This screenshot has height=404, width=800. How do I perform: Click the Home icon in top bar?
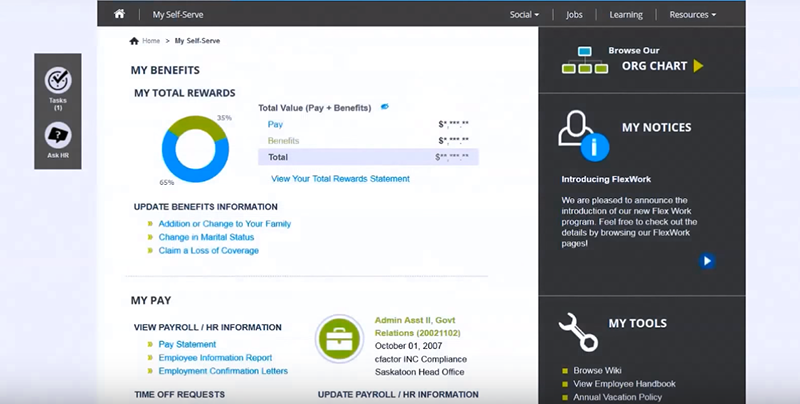pos(120,14)
